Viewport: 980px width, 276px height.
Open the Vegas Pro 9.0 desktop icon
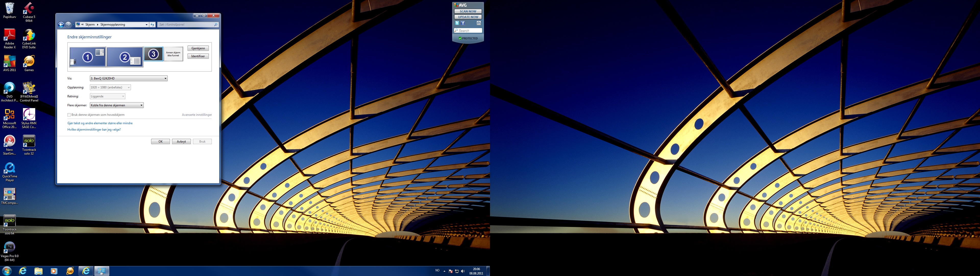9,252
